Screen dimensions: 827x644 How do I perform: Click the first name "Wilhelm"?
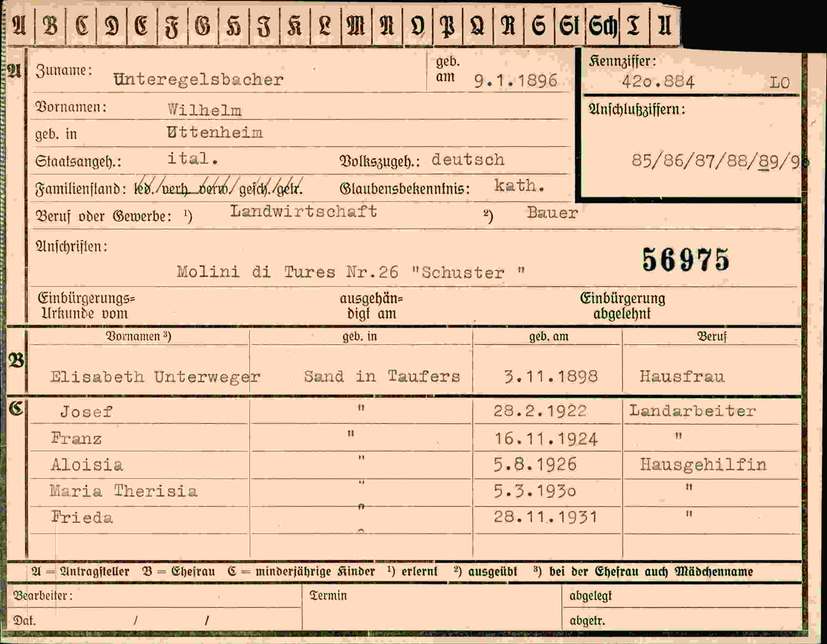pos(205,110)
